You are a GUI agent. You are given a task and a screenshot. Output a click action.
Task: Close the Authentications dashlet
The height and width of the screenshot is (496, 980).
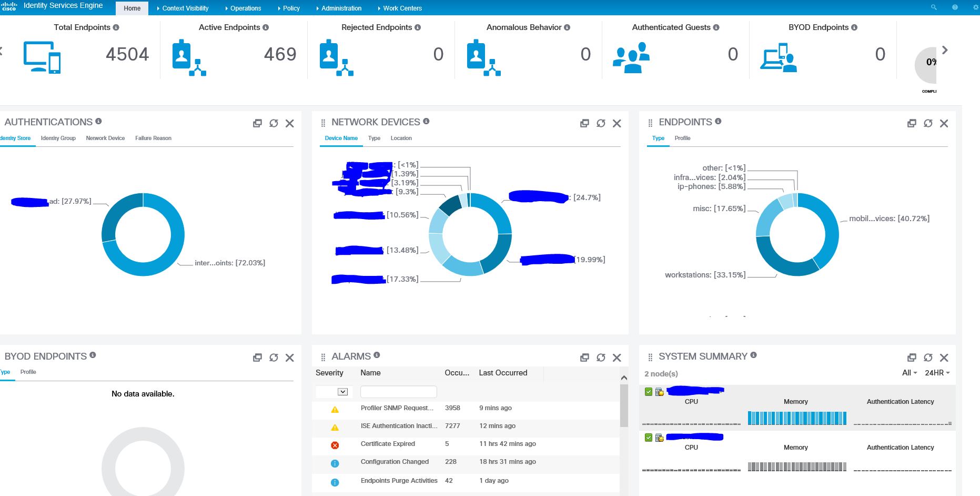(x=290, y=123)
